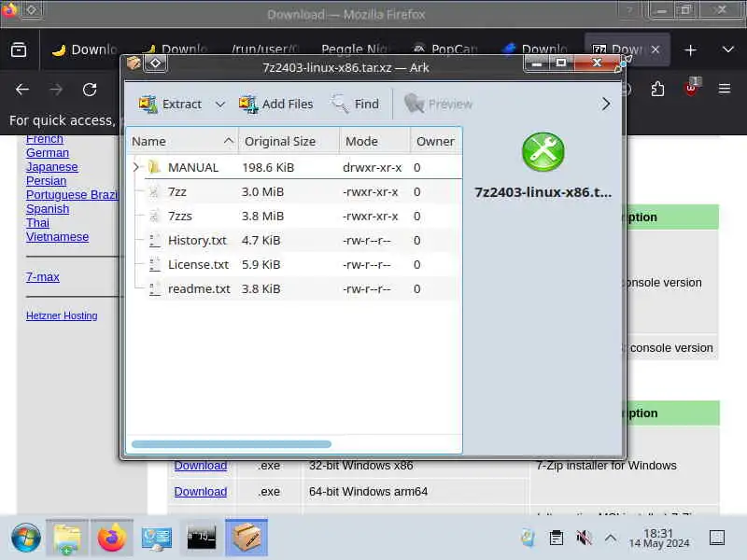This screenshot has width=747, height=560.
Task: Open the Firefox View button
Action: tap(19, 49)
